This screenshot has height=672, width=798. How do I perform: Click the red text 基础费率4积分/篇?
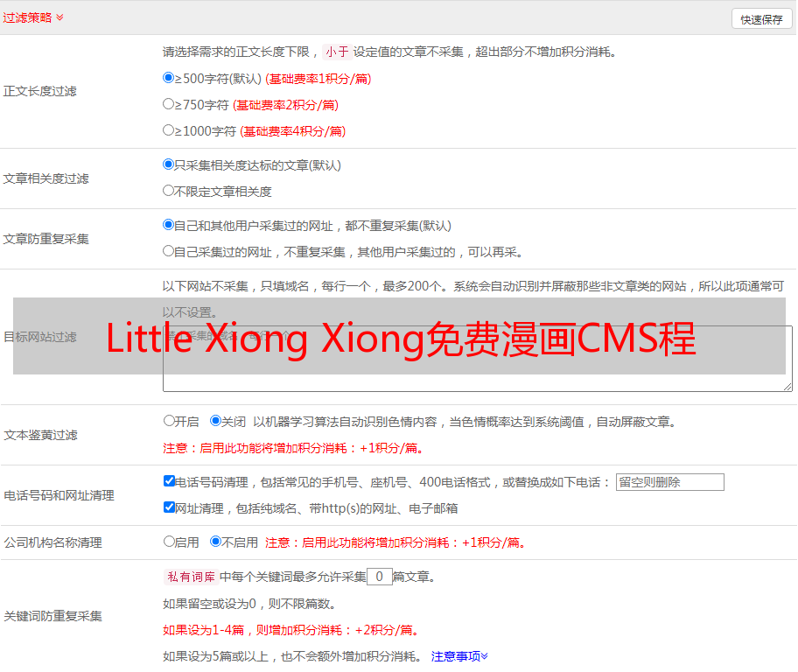(x=292, y=131)
